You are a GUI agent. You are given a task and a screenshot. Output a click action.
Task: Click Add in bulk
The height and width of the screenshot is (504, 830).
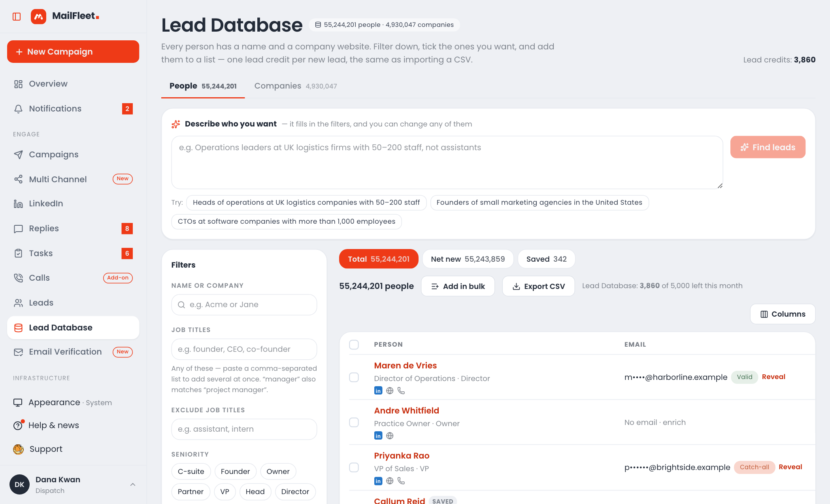point(458,286)
